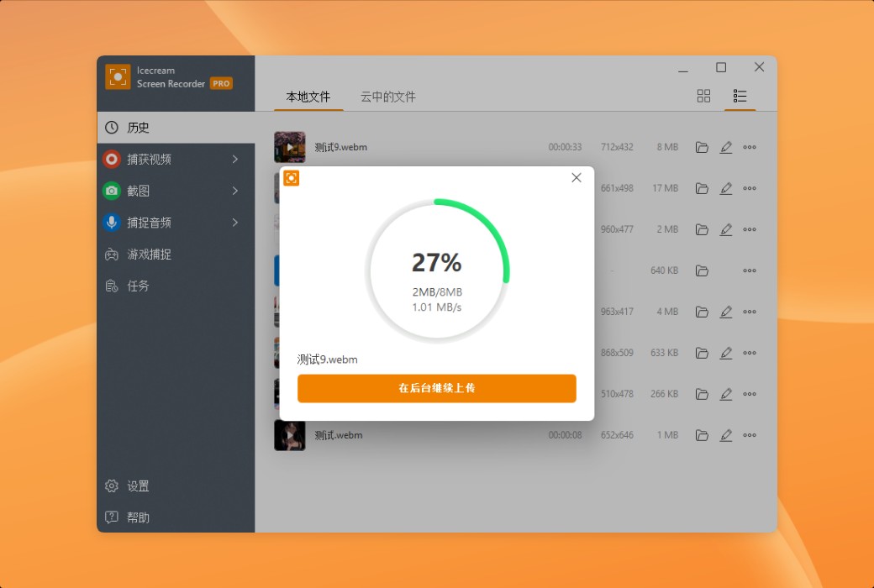This screenshot has height=588, width=874.
Task: Select the 本地文件 tab
Action: (x=308, y=97)
